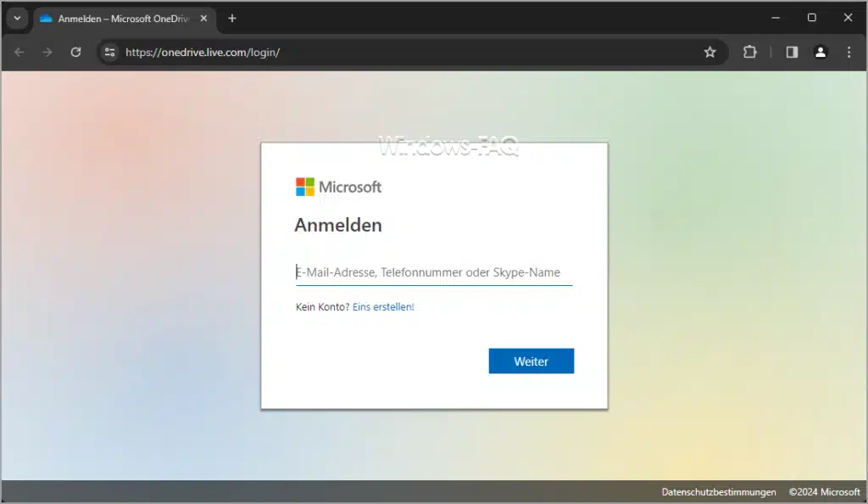Click the ©2024 Microsoft footer text
Screen dimensions: 868x504
pyautogui.click(x=824, y=492)
